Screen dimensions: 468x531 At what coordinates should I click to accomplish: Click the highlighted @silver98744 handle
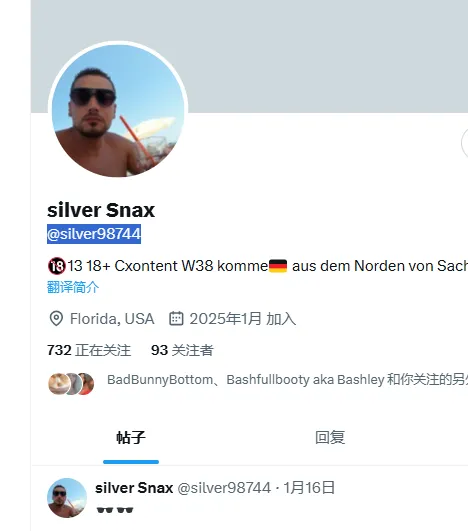tap(94, 234)
